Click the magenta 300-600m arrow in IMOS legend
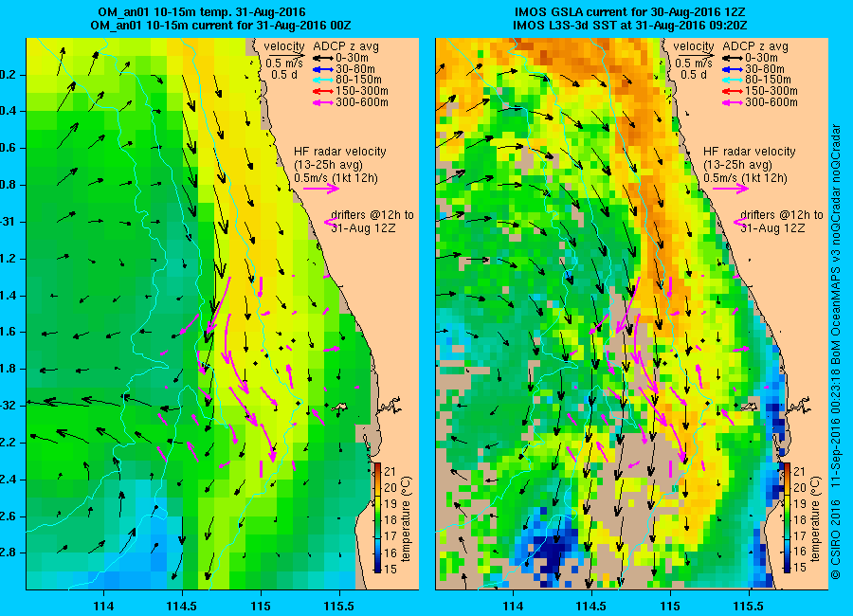The width and height of the screenshot is (853, 616). pos(733,102)
